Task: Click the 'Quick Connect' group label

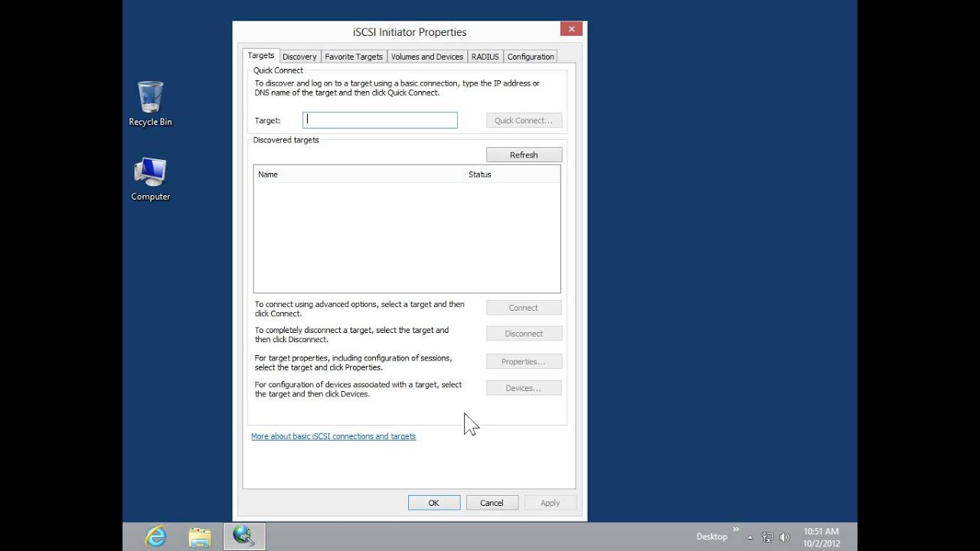Action: click(x=279, y=70)
